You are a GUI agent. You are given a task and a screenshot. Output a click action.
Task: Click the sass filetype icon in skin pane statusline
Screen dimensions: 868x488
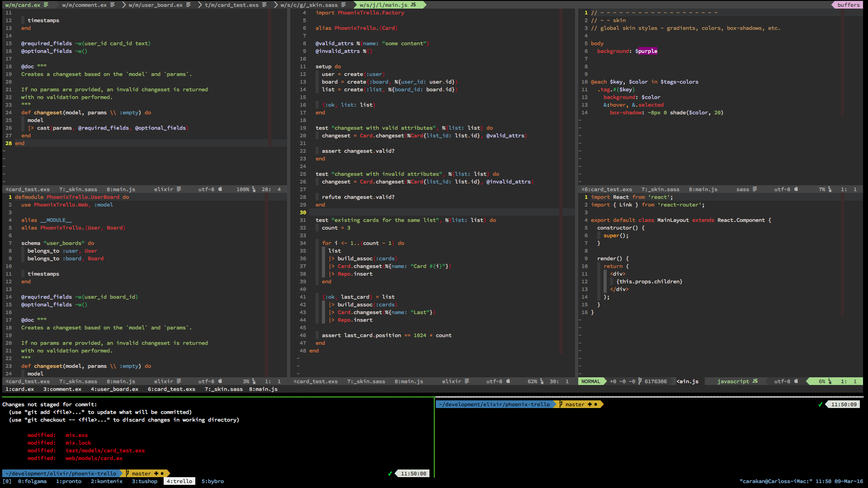[x=755, y=189]
